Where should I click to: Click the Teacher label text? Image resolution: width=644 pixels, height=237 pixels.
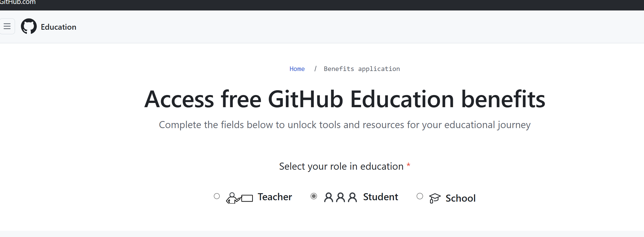coord(275,197)
